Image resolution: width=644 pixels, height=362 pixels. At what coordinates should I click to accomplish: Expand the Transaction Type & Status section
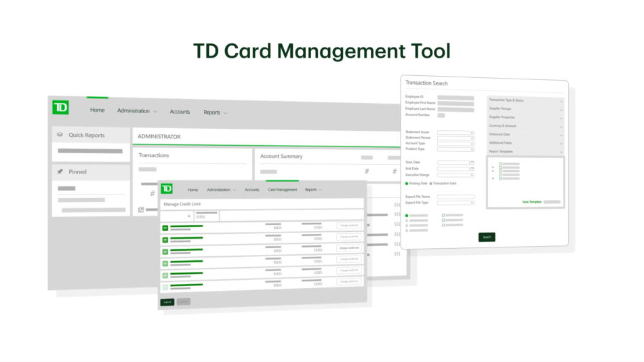[525, 100]
